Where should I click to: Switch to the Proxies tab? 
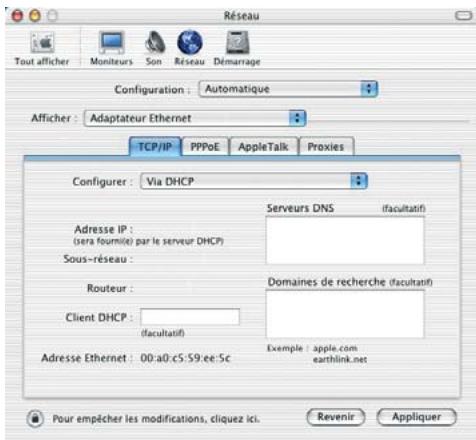coord(326,147)
